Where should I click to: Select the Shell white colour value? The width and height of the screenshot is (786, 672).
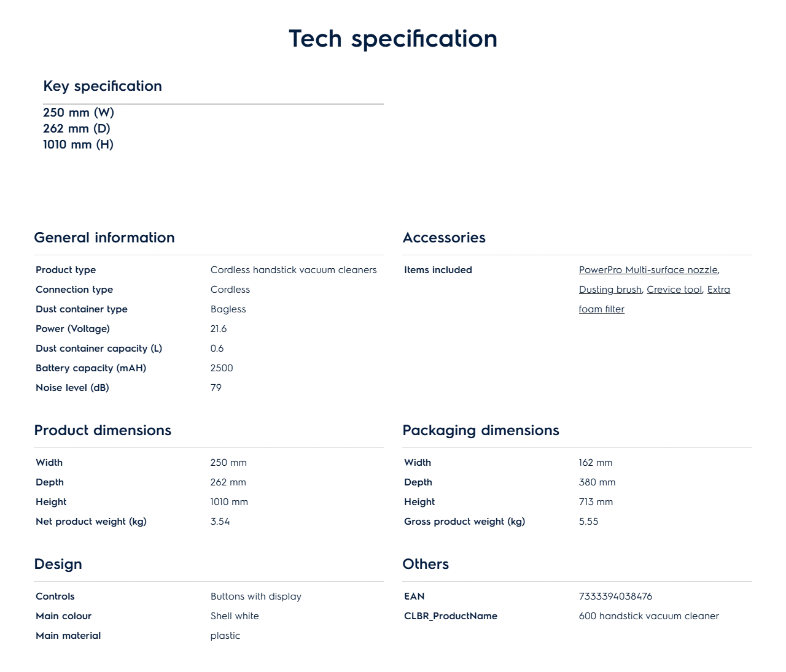pyautogui.click(x=235, y=616)
